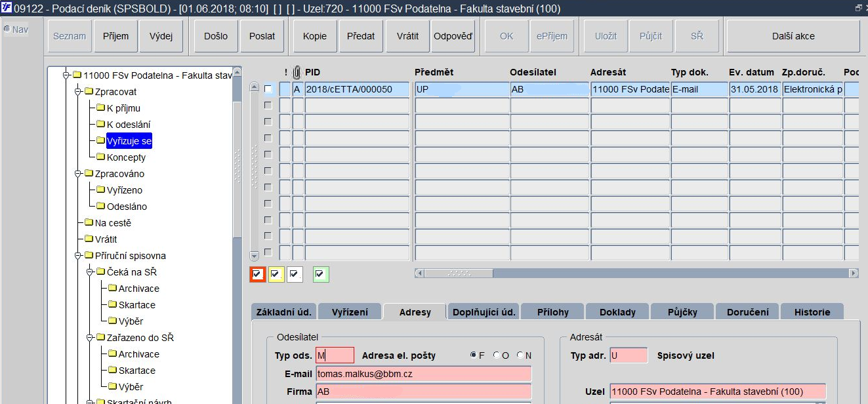The width and height of the screenshot is (868, 404).
Task: Open the Doplňující úd. tab
Action: point(484,312)
